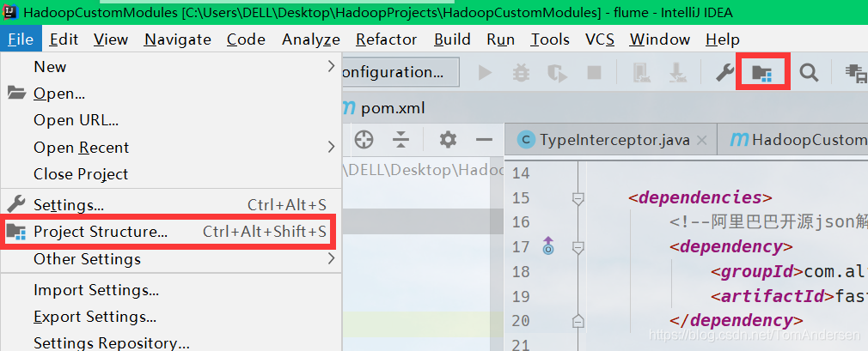Open the Tools menu
Screen dimensions: 868x351
click(x=550, y=39)
